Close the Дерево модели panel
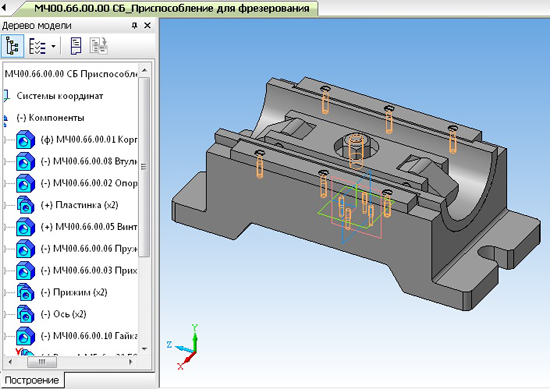This screenshot has height=389, width=550. point(148,25)
